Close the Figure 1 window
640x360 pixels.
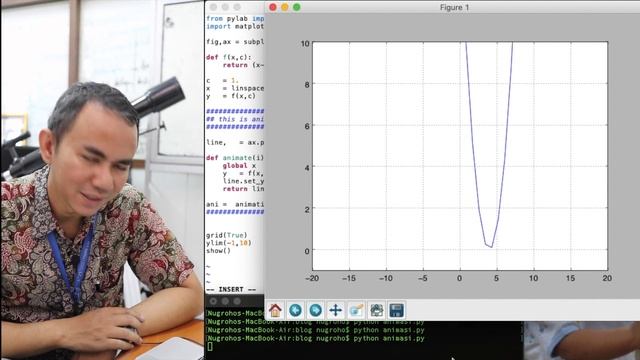(273, 7)
